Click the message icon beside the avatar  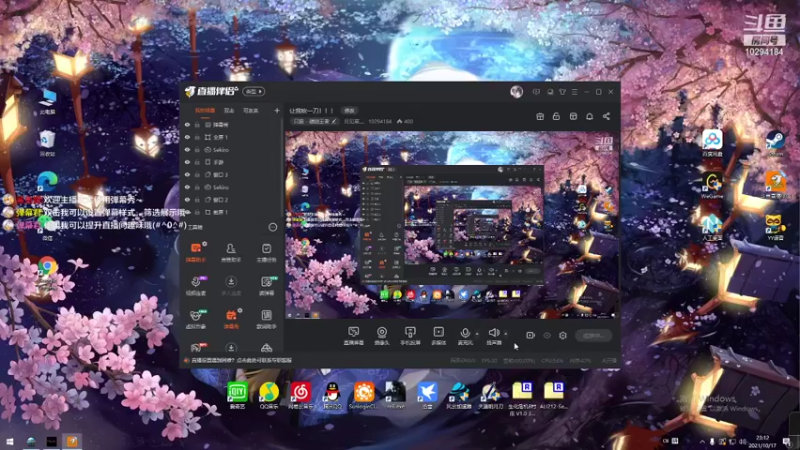click(536, 92)
